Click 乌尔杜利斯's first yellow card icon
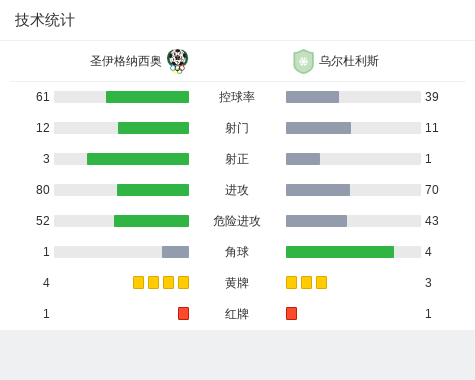The height and width of the screenshot is (380, 475). [291, 283]
